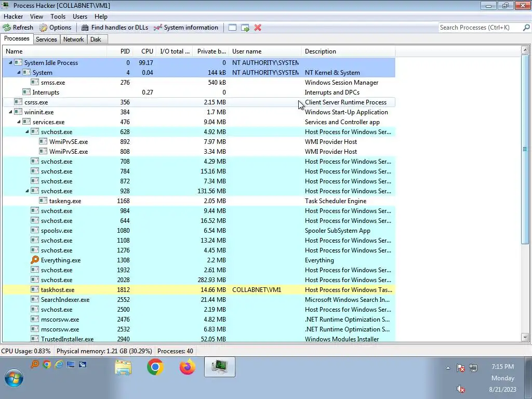
Task: Sort by User name column header
Action: point(265,51)
